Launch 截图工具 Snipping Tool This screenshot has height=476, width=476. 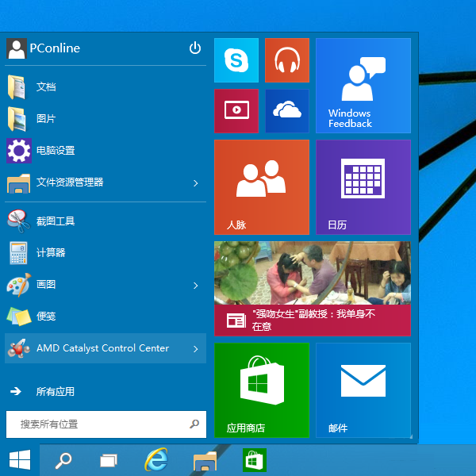(106, 221)
